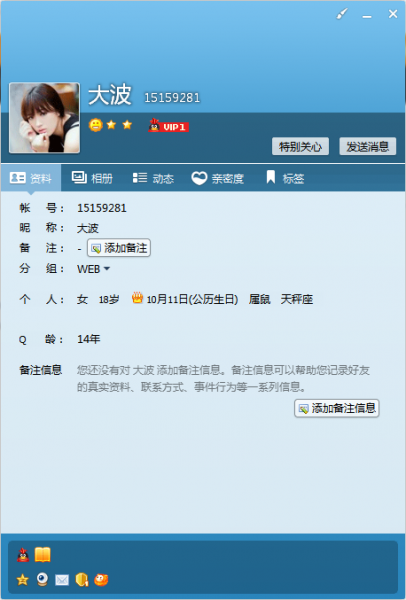
Task: Click the 特别关心 button
Action: 300,146
